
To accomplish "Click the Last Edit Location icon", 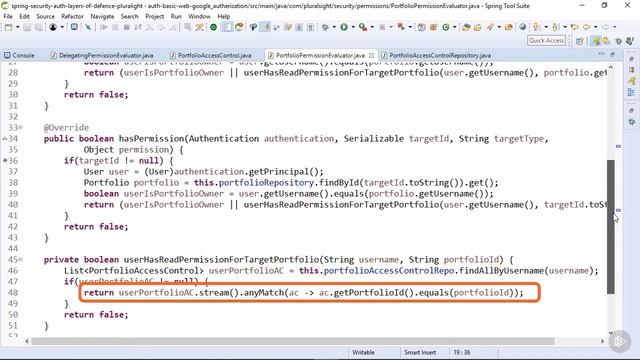I will [574, 27].
